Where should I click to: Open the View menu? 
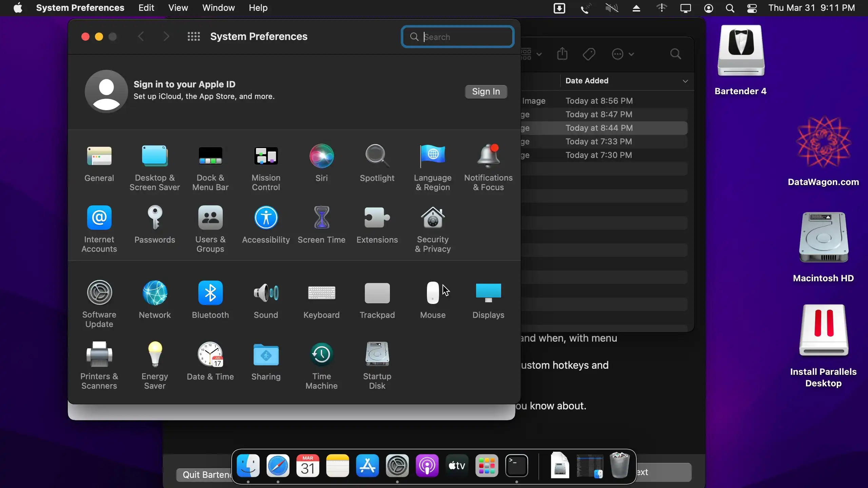coord(178,8)
